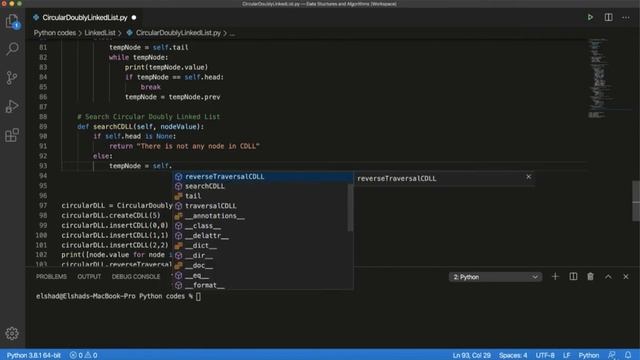Click line 89 'def searchCDLL' code
Viewport: 640px width, 360px height.
tap(140, 127)
